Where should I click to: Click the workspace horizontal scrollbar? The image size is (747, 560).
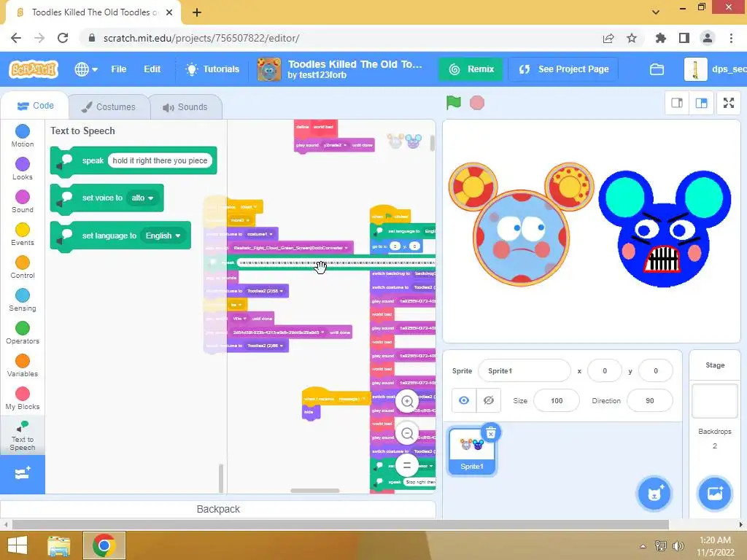tap(315, 491)
